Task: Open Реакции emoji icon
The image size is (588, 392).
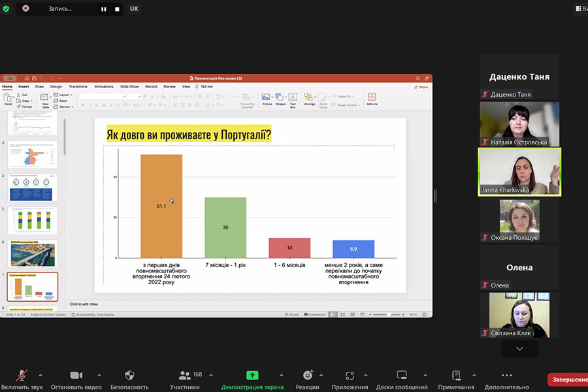Action: pyautogui.click(x=307, y=376)
